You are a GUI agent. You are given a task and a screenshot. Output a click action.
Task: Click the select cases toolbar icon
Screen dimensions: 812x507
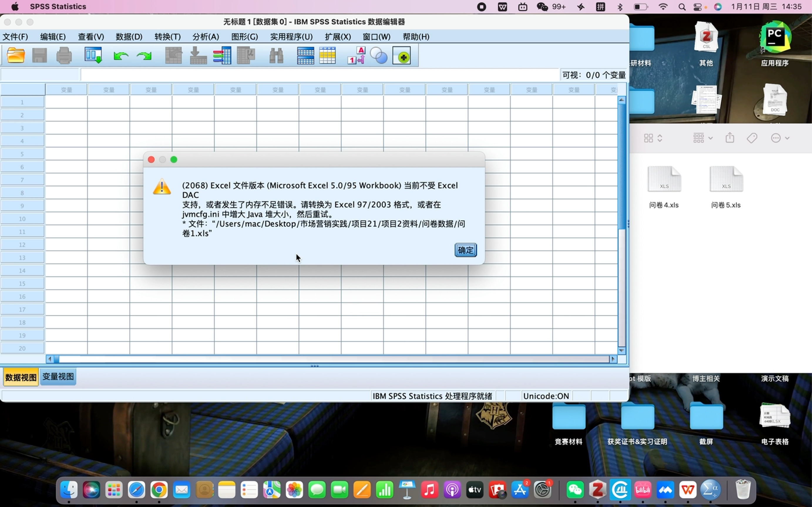327,55
